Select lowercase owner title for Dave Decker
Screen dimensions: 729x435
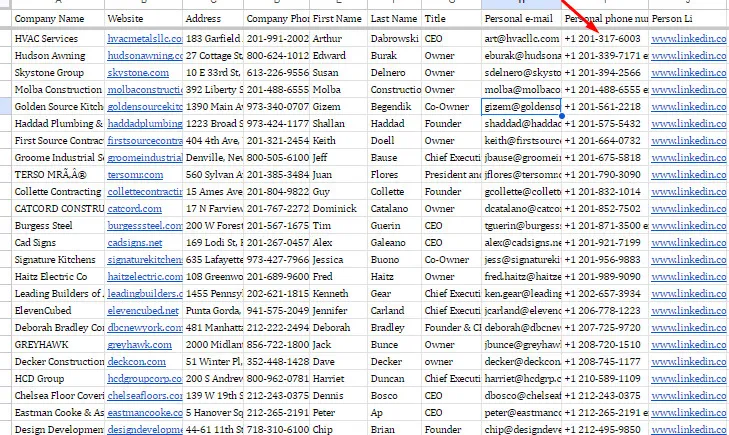click(451, 362)
